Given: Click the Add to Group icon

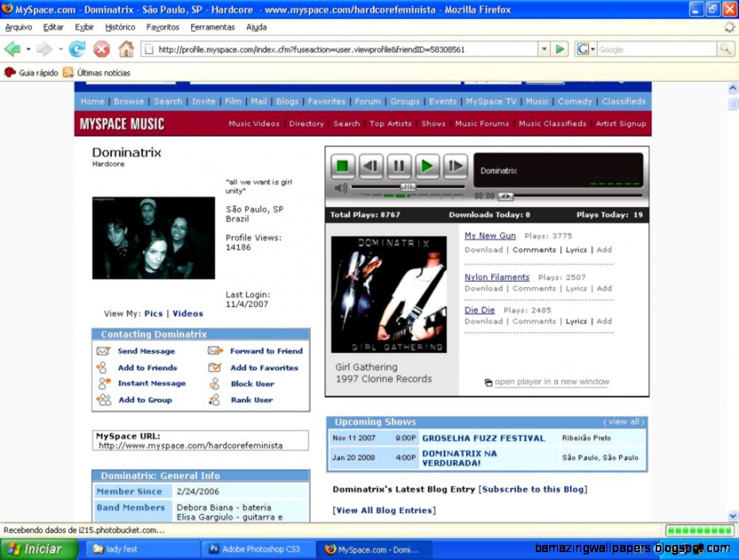Looking at the screenshot, I should click(x=104, y=400).
